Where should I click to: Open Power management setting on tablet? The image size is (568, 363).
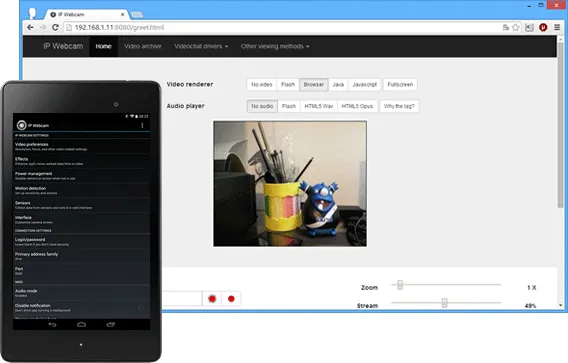pyautogui.click(x=82, y=176)
